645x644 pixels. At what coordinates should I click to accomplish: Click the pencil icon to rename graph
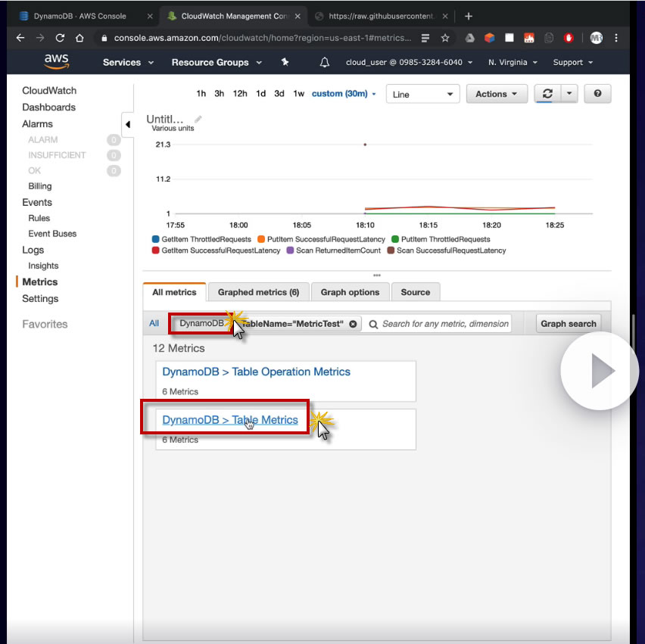click(198, 120)
